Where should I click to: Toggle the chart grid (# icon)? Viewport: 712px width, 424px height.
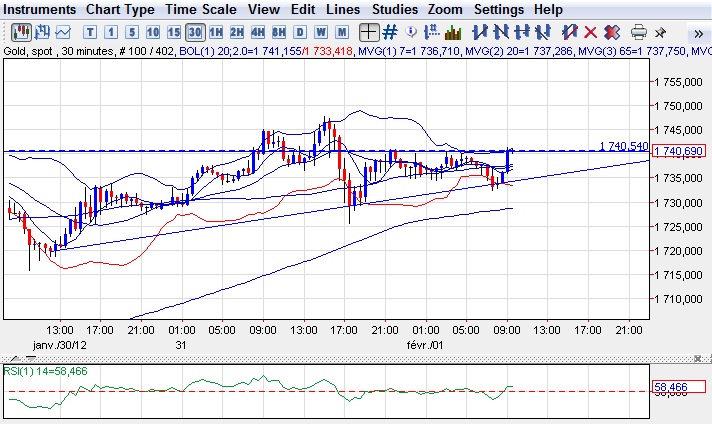(391, 33)
